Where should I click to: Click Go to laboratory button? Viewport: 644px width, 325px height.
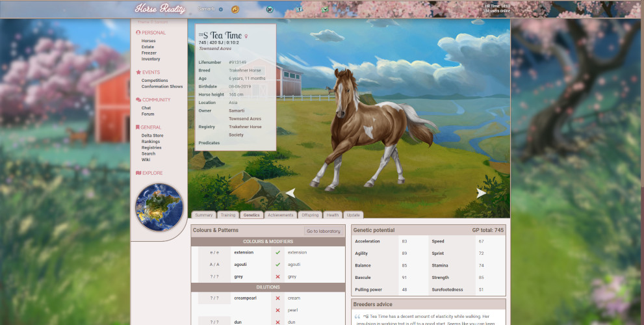(x=324, y=231)
